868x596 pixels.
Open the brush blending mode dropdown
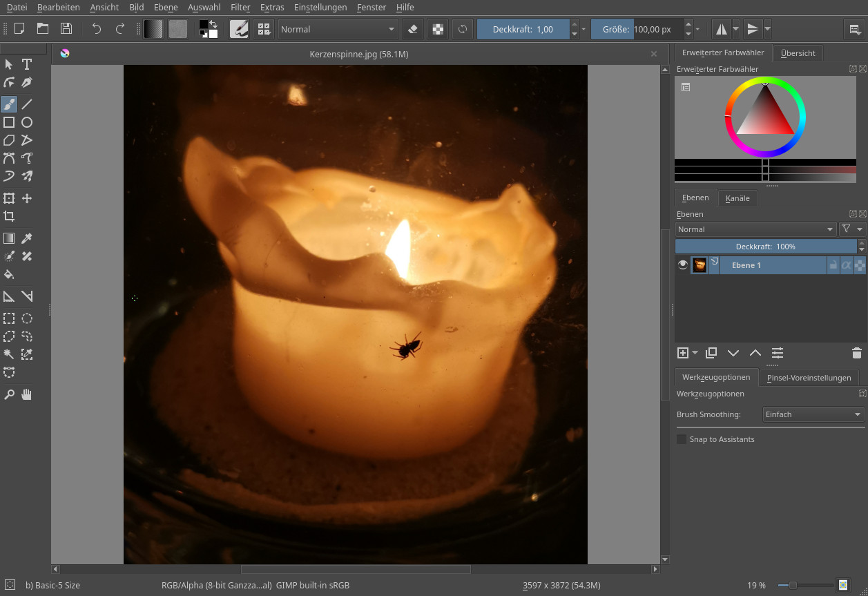(338, 29)
